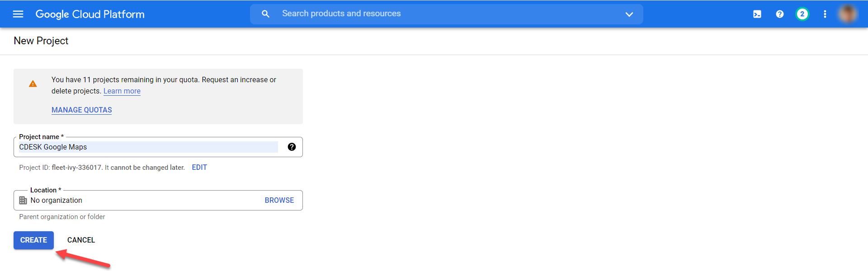Click Google Cloud Platform logo text
This screenshot has width=868, height=271.
click(90, 14)
